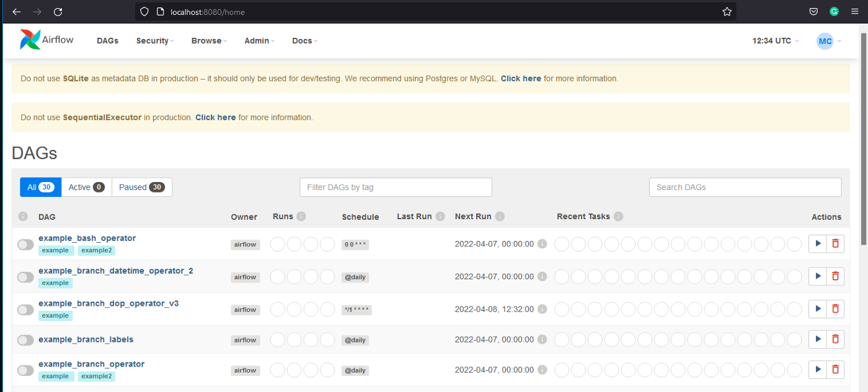The image size is (868, 392).
Task: Open the Recent Tasks info tooltip
Action: [618, 216]
